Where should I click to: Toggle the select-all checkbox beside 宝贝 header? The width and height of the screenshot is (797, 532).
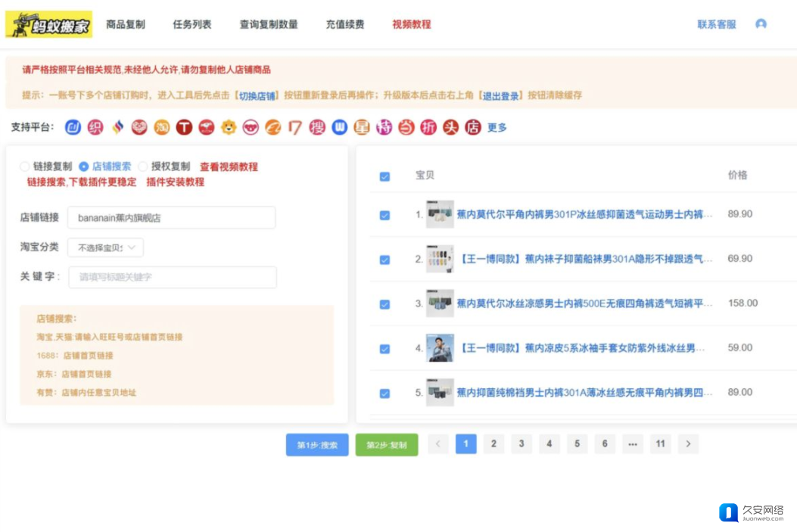pyautogui.click(x=384, y=176)
